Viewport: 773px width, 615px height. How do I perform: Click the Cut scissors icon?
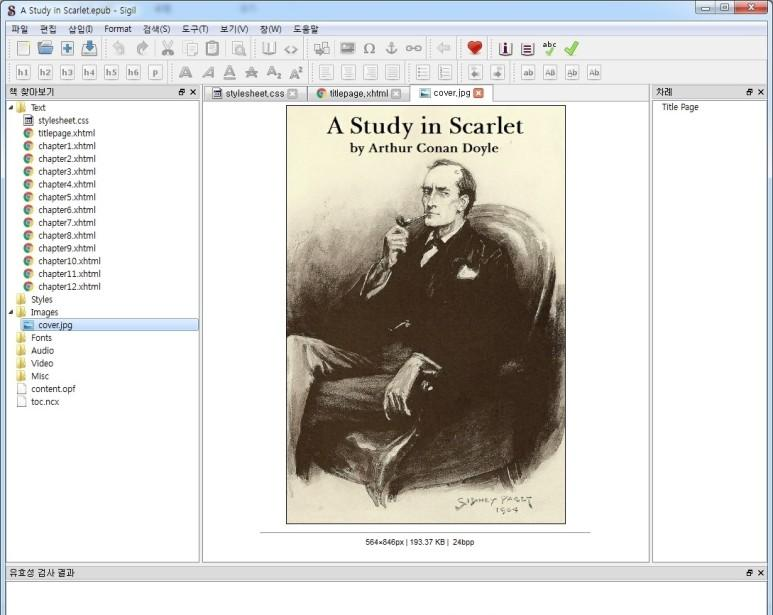tap(168, 48)
